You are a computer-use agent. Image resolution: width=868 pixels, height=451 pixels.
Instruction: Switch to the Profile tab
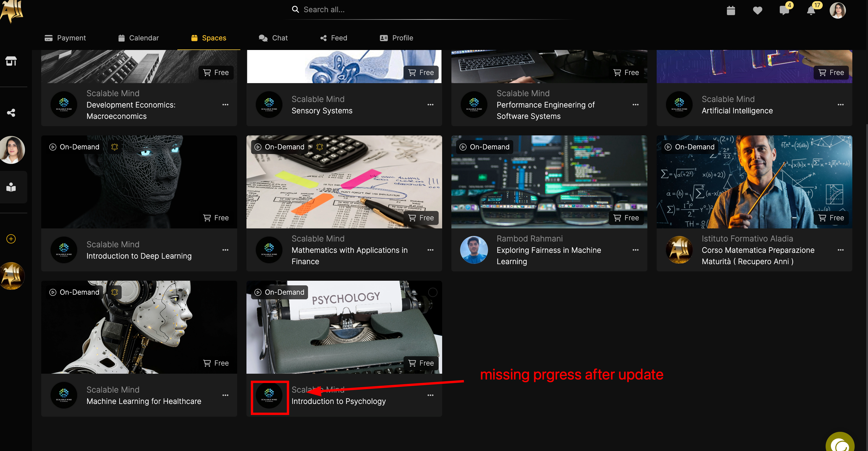pos(396,38)
